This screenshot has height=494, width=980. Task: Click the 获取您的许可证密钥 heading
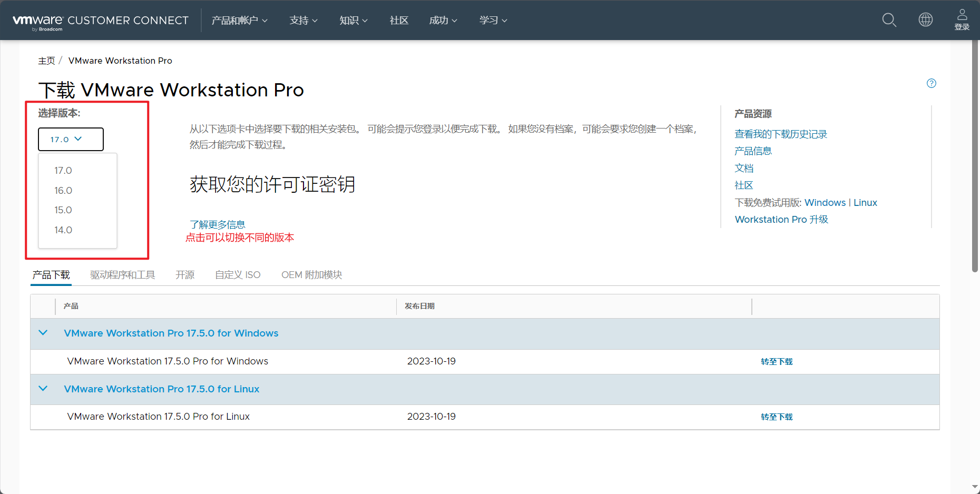point(272,184)
